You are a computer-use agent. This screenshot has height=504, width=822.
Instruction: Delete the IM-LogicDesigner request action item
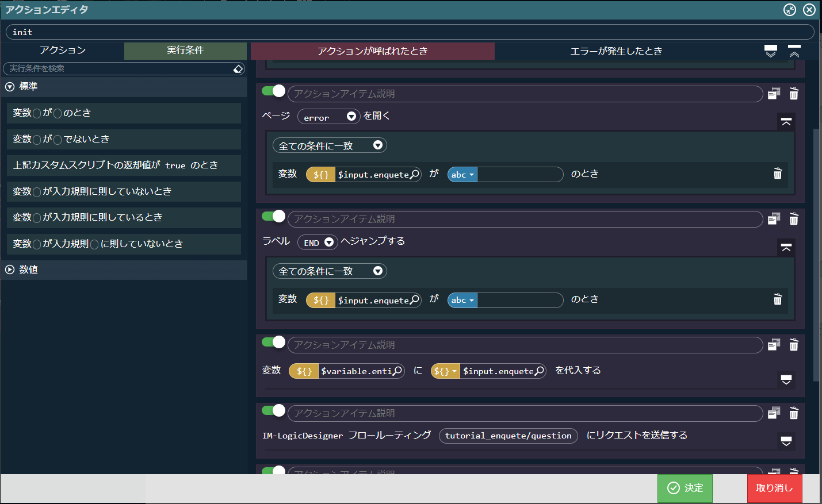794,413
